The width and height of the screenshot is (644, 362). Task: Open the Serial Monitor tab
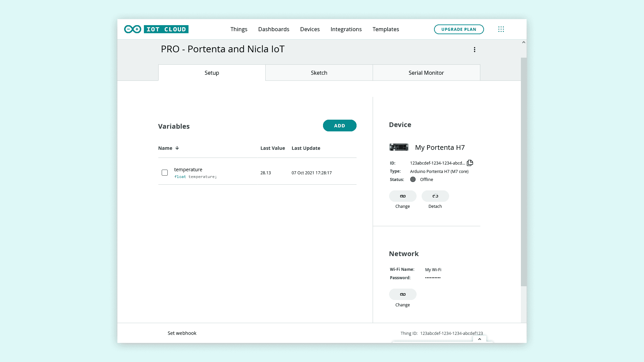click(x=426, y=73)
